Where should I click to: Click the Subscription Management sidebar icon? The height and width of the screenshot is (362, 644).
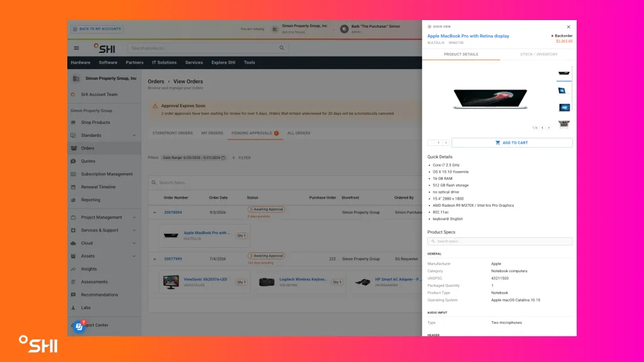point(74,174)
